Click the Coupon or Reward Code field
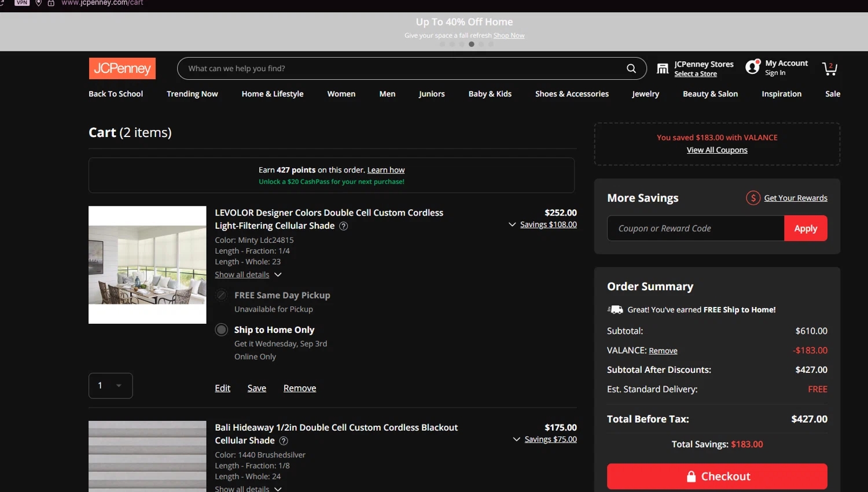Image resolution: width=868 pixels, height=492 pixels. (x=695, y=228)
